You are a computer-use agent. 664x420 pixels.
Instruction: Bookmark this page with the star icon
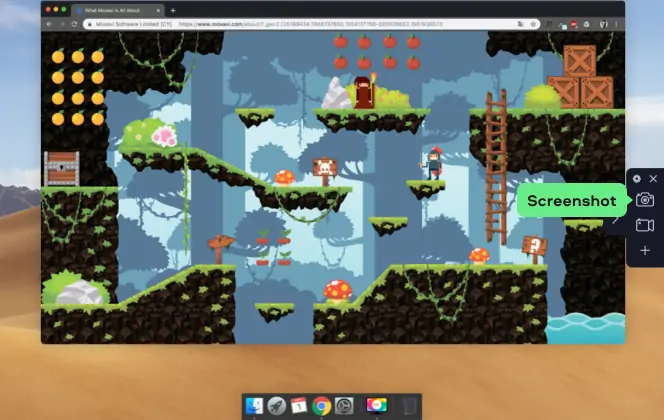click(x=533, y=24)
